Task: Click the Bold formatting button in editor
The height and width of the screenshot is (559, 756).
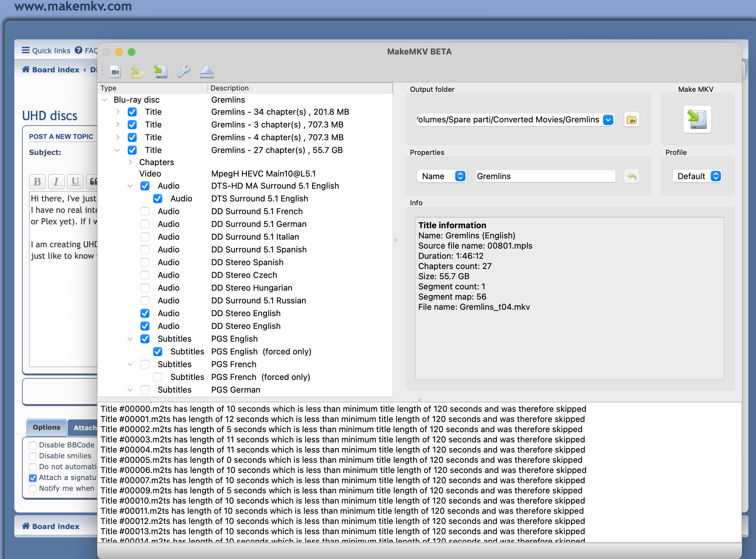Action: click(37, 181)
